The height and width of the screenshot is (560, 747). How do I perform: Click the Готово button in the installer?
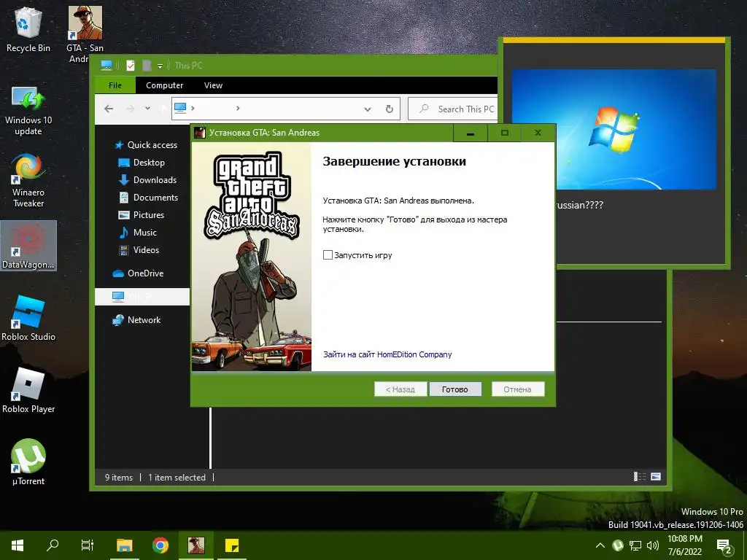point(455,389)
